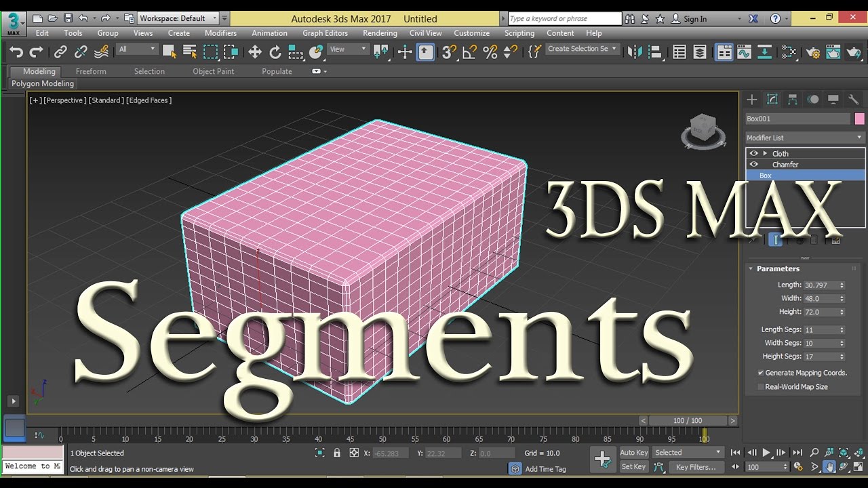Viewport: 868px width, 488px height.
Task: Toggle Auto Key animation mode
Action: pos(634,452)
